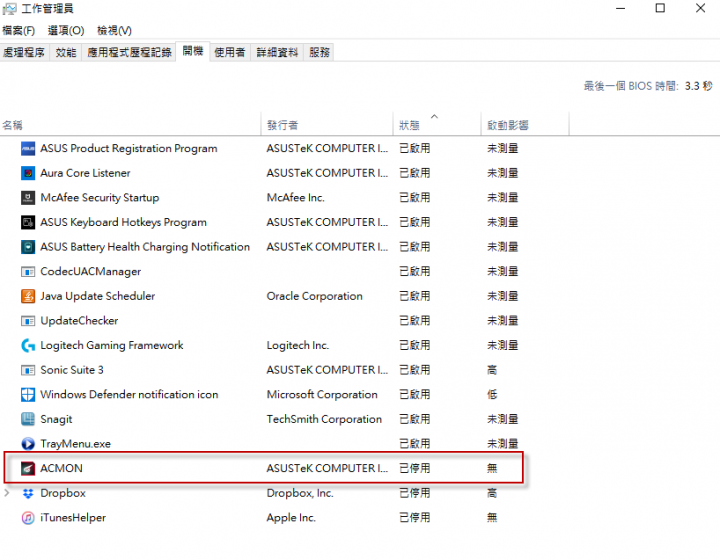Open the 檢視(V) menu
Viewport: 720px width, 560px height.
[114, 31]
